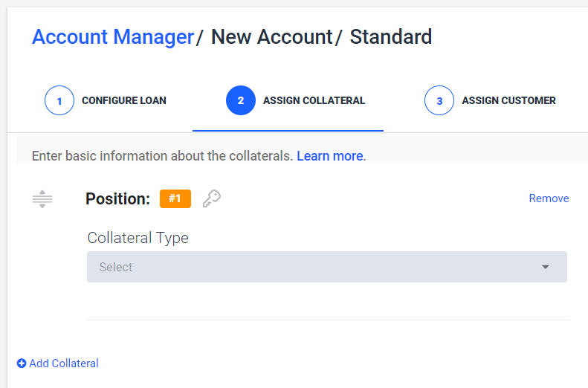This screenshot has width=588, height=388.
Task: Click the orange #1 position badge
Action: tap(175, 198)
